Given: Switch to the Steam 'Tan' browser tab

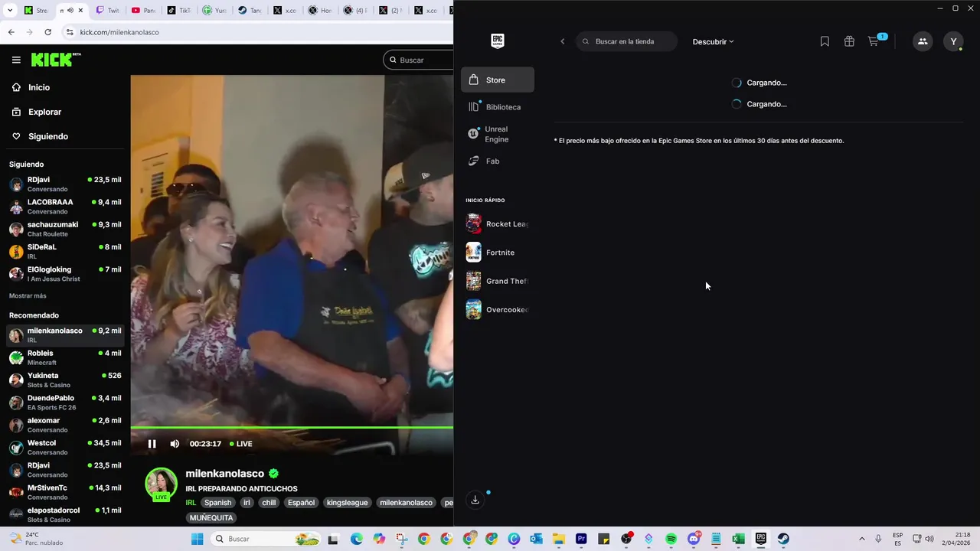Looking at the screenshot, I should tap(250, 11).
